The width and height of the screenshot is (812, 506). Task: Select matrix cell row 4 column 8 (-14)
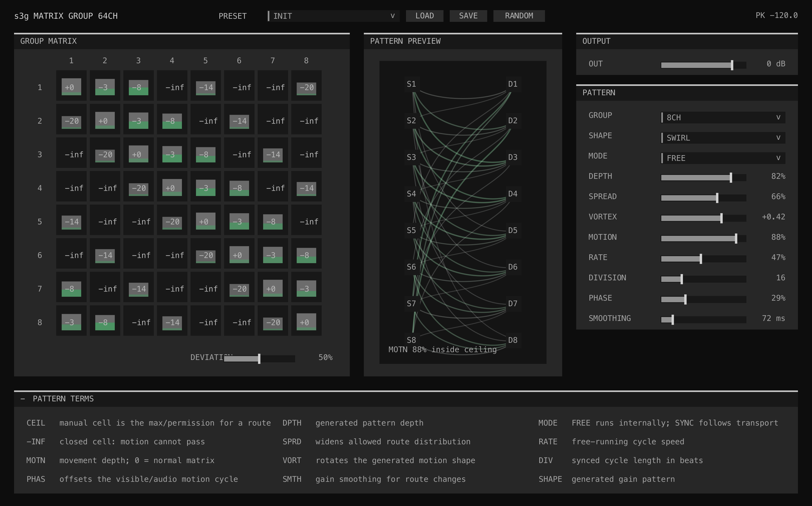[307, 186]
